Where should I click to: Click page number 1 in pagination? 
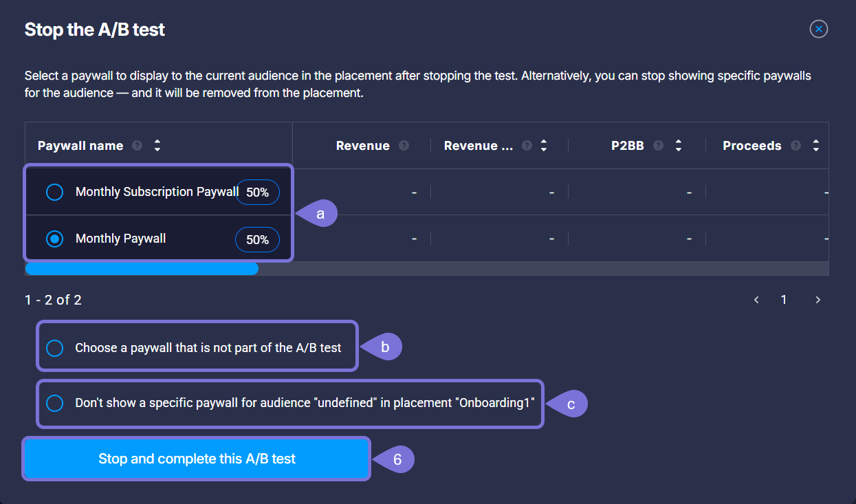coord(784,300)
